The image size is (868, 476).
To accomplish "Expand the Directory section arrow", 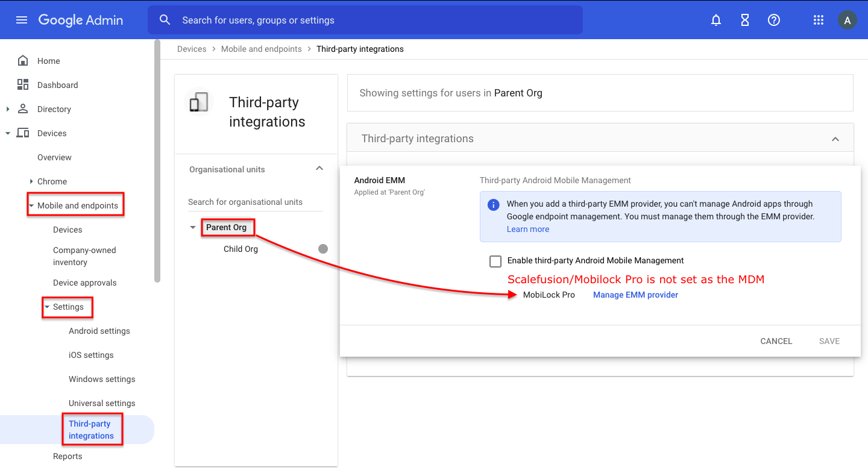I will pos(8,109).
